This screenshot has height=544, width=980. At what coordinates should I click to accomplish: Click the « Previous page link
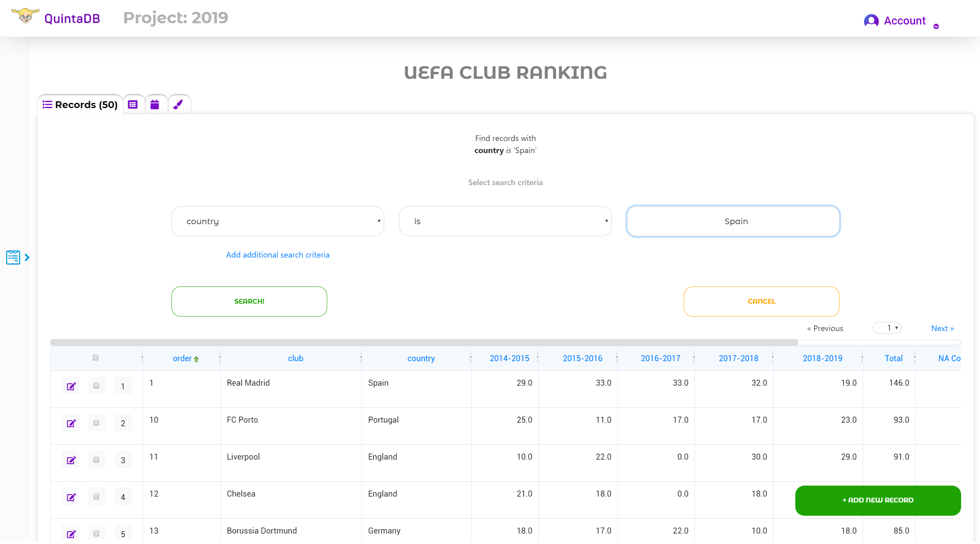click(825, 328)
